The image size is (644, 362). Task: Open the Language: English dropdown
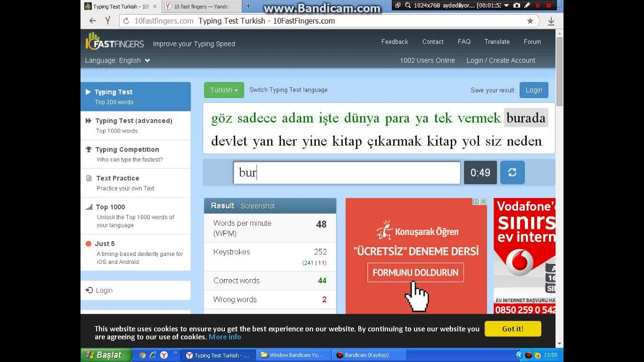tap(118, 60)
